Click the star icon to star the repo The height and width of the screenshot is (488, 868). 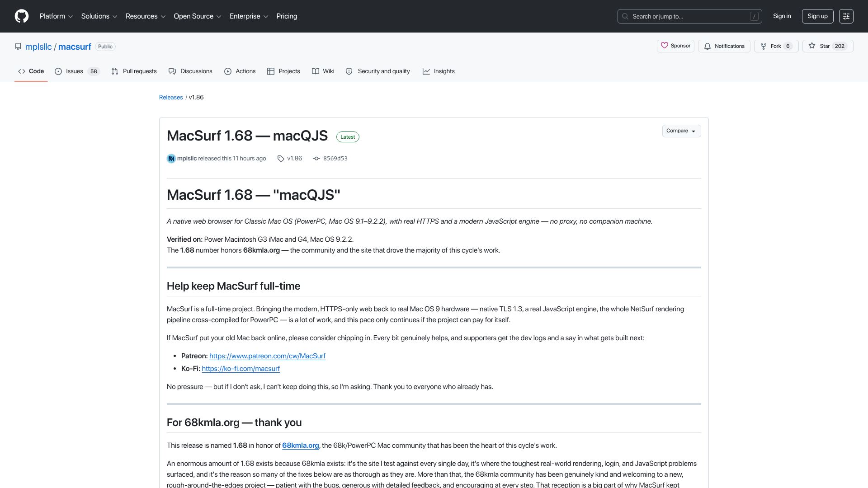tap(812, 46)
